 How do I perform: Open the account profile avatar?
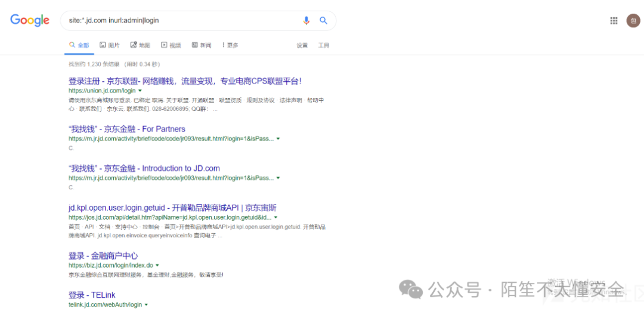point(633,20)
